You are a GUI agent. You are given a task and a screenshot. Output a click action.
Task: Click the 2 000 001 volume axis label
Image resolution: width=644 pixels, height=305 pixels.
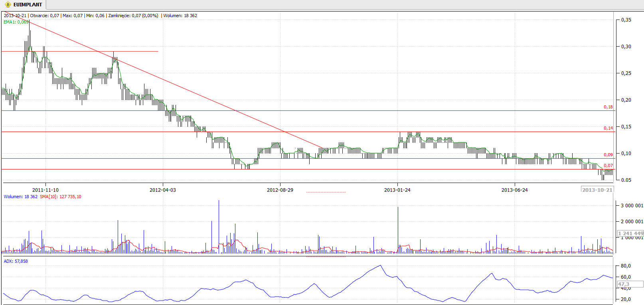click(x=632, y=221)
